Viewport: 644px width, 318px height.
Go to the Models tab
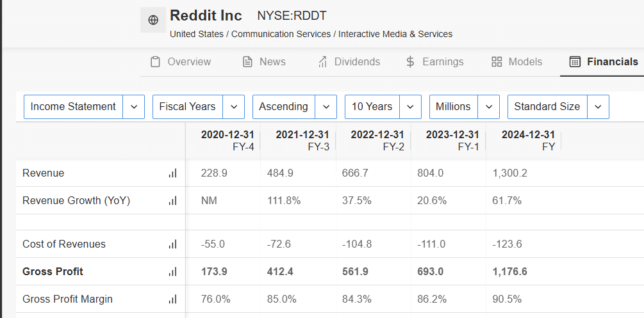(x=516, y=62)
